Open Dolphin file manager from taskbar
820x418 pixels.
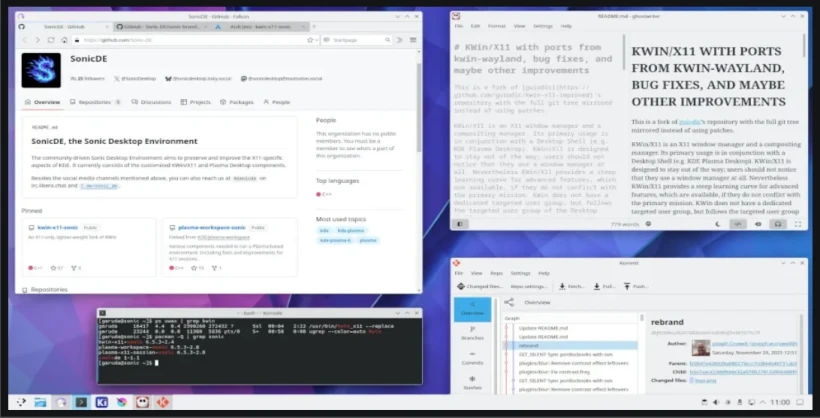41,402
